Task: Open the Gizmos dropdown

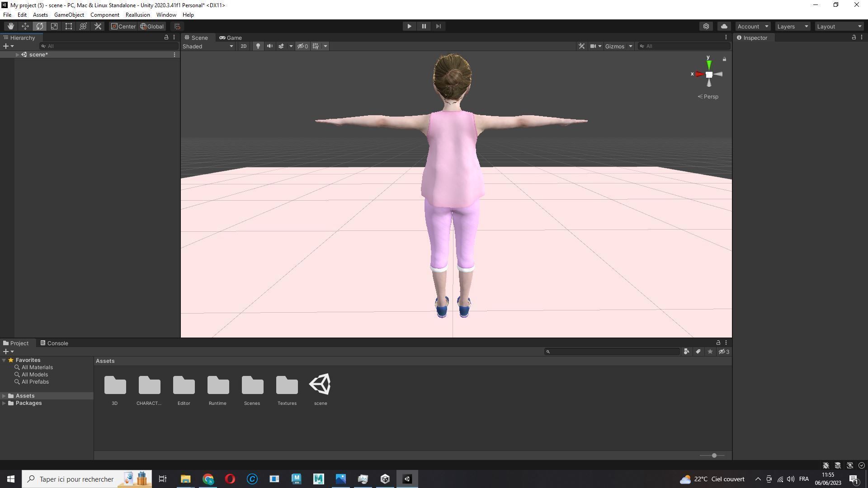Action: [618, 46]
